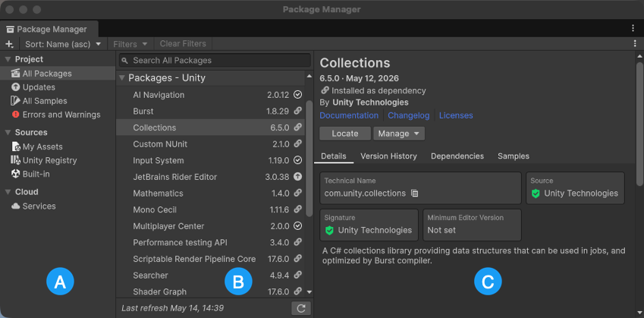Click the Locate button

click(345, 134)
